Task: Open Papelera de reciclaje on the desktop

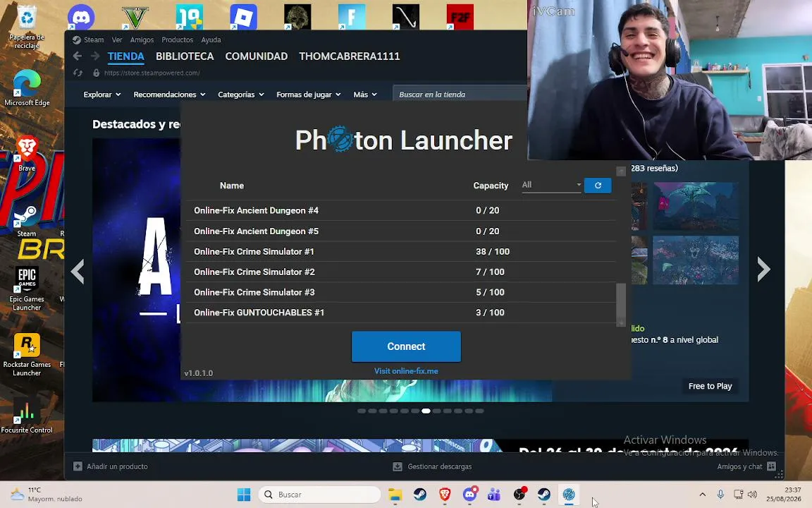Action: (26, 27)
